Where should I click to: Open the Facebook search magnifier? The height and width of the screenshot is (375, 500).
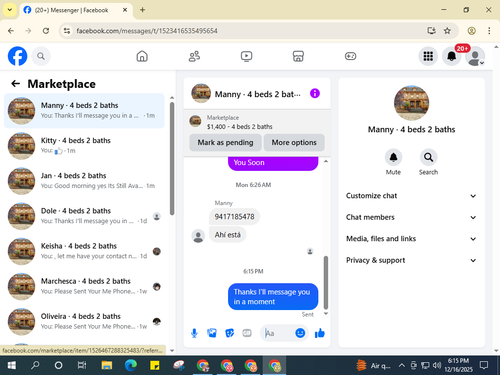coord(41,56)
